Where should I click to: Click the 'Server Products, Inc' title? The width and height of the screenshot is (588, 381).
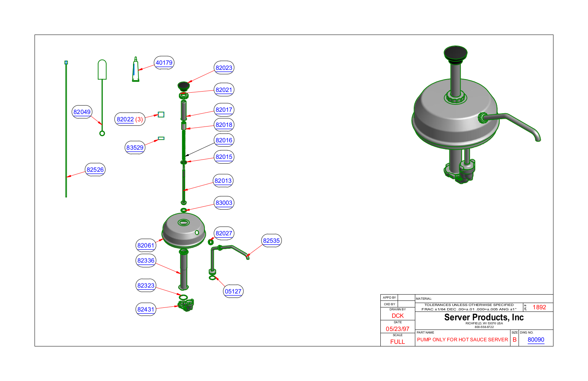(x=484, y=317)
